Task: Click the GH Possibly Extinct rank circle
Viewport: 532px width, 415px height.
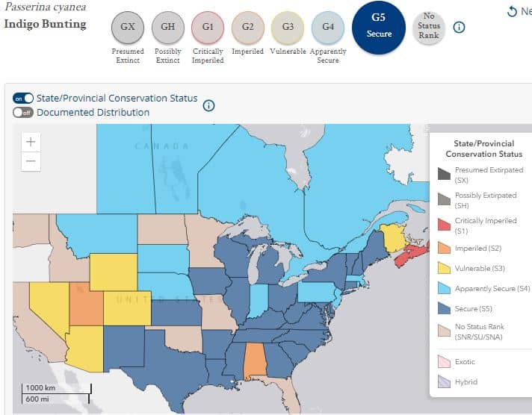Action: click(x=168, y=27)
